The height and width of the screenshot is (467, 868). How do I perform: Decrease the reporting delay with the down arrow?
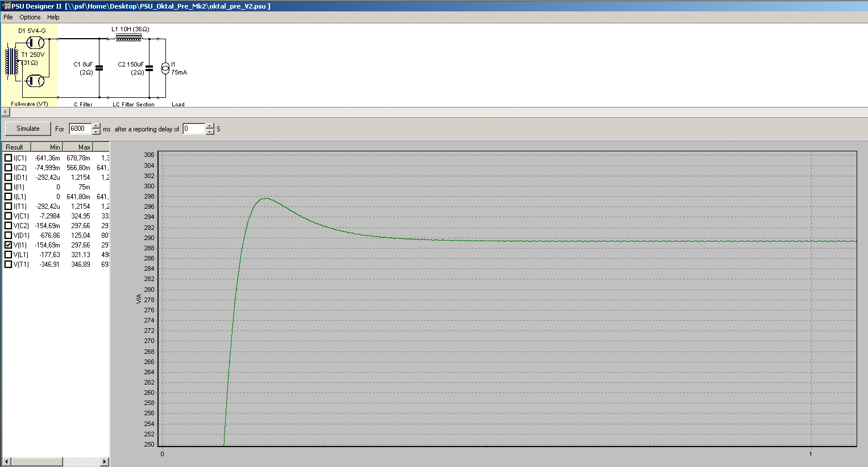210,132
